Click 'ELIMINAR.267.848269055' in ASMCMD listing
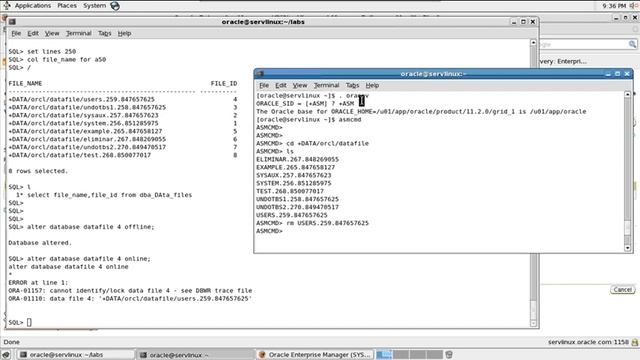The height and width of the screenshot is (360, 640). [x=297, y=160]
